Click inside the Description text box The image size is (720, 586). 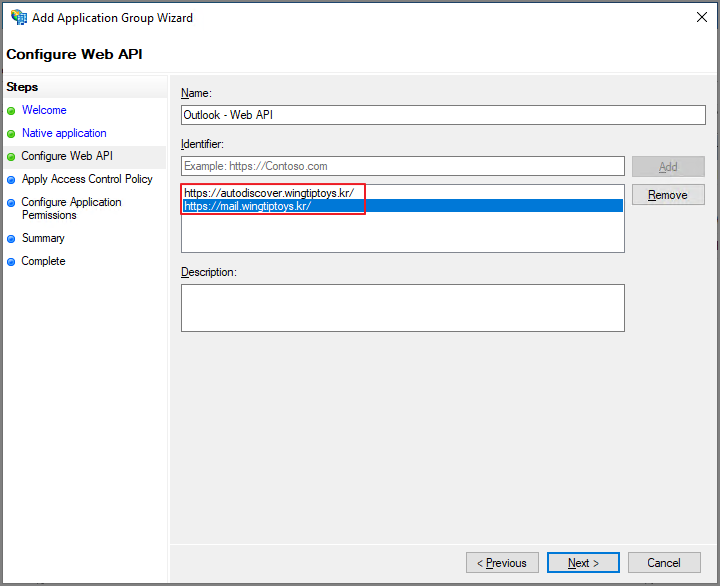[x=403, y=308]
